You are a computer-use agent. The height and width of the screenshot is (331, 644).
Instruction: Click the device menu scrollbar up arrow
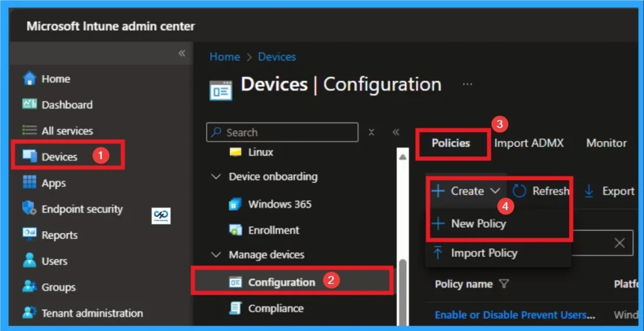tap(402, 157)
